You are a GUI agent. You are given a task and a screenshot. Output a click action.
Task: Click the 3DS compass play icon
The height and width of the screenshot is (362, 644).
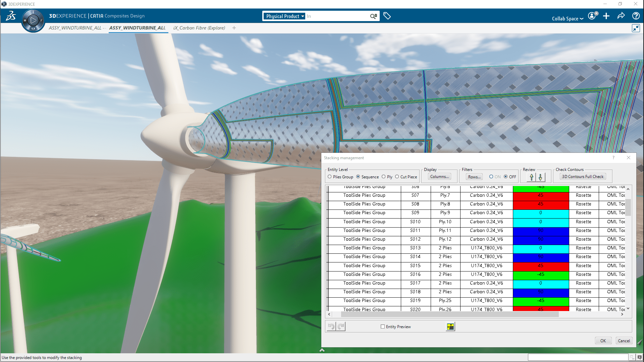[x=33, y=20]
